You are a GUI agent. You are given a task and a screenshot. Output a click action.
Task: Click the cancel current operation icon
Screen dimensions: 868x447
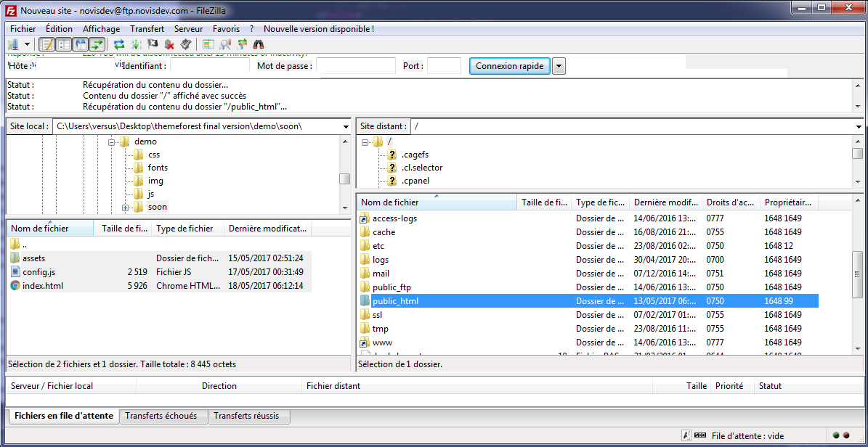[153, 45]
